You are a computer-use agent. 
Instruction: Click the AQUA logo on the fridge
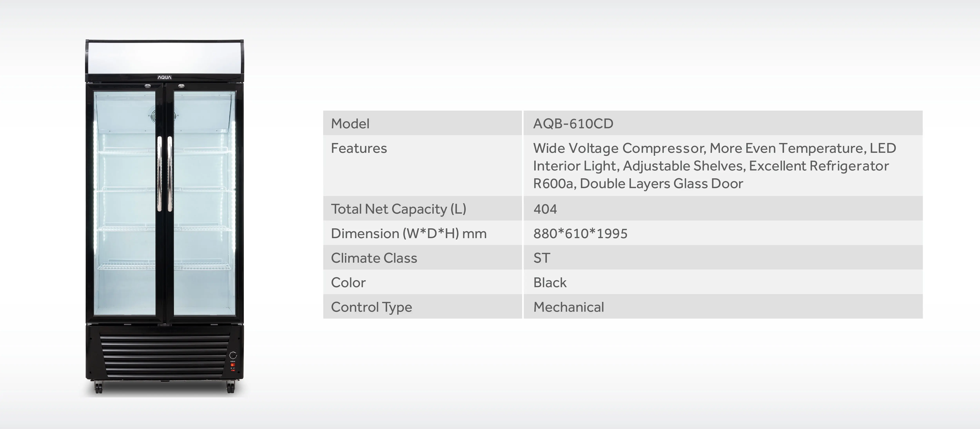(x=164, y=78)
